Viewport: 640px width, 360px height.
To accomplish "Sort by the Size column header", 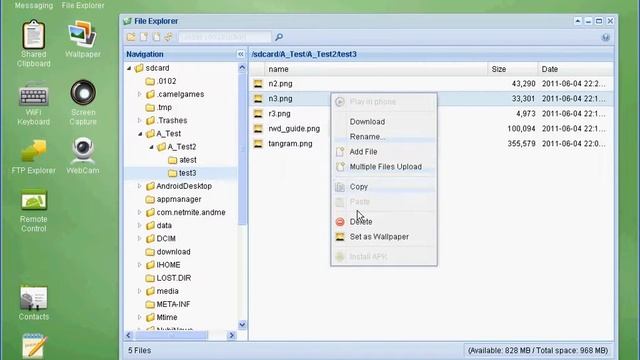I will click(x=512, y=69).
